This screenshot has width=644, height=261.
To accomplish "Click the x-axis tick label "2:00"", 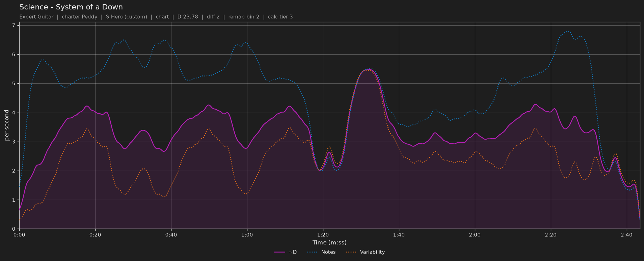I will [x=475, y=235].
